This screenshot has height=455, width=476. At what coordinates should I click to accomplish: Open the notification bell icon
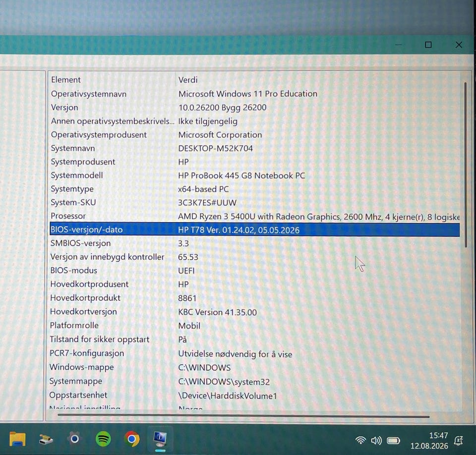pos(458,441)
